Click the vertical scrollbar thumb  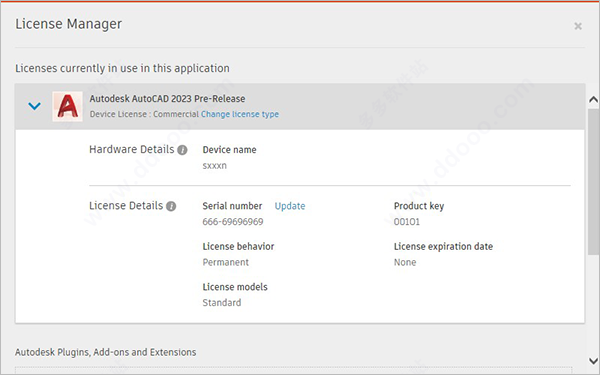pyautogui.click(x=593, y=182)
